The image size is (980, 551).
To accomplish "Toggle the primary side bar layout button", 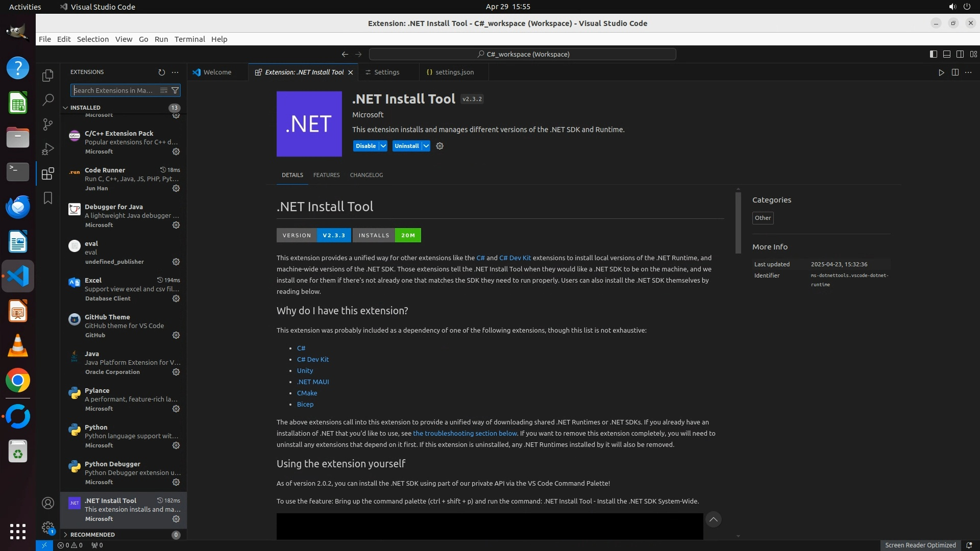I will pos(933,54).
